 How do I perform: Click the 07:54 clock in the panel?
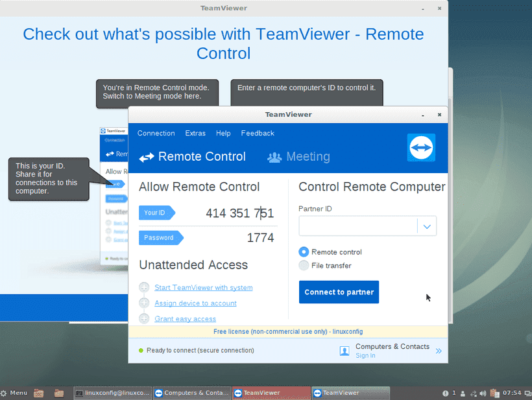click(x=512, y=393)
